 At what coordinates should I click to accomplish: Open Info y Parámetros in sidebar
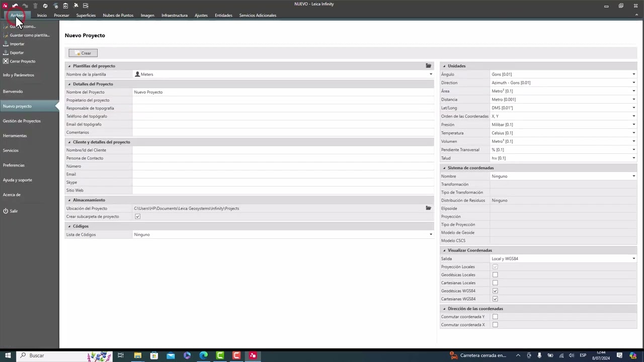[19, 75]
